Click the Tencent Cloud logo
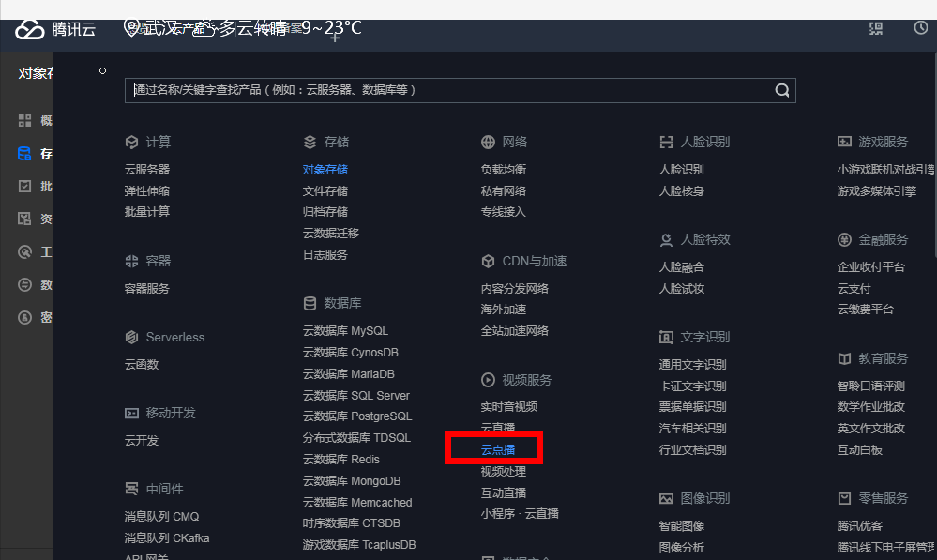The image size is (937, 560). [x=55, y=29]
